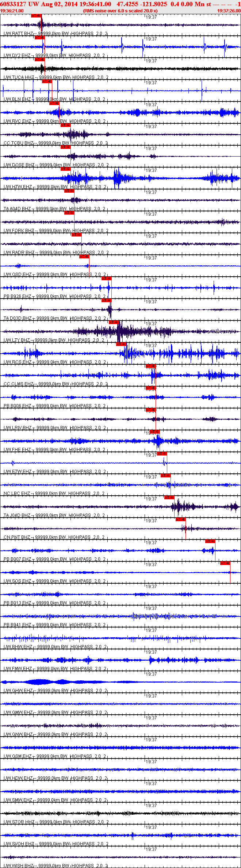Click the red pick flag on CC.TCBU trace
Screen dimensions: 241x868
click(x=65, y=125)
